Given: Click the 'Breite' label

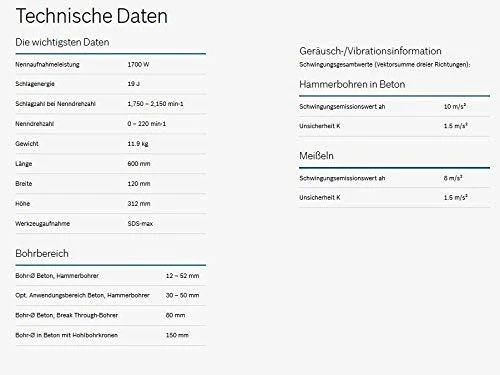Looking at the screenshot, I should [x=24, y=184].
